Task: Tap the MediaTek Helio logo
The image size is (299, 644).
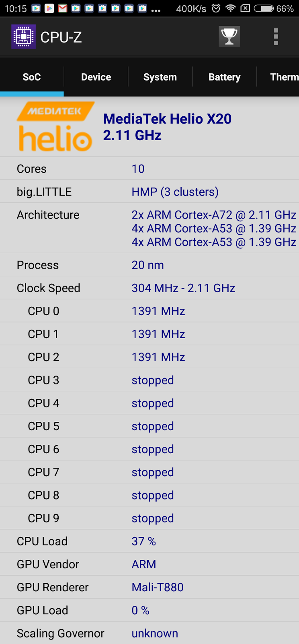Action: pyautogui.click(x=55, y=127)
